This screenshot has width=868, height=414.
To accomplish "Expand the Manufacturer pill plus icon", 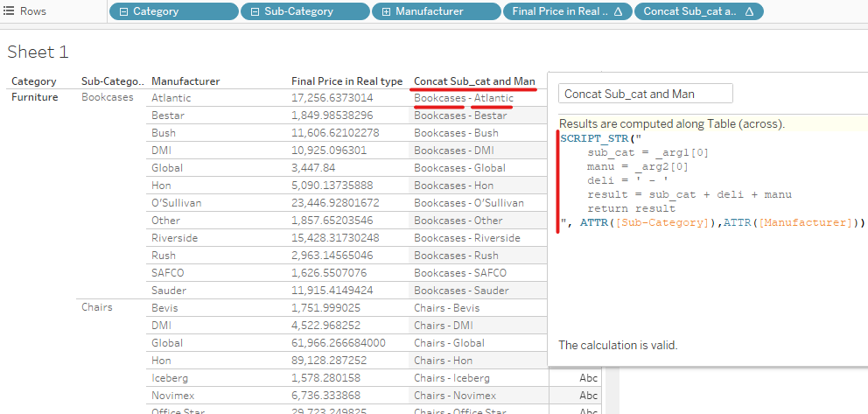I will pos(386,11).
